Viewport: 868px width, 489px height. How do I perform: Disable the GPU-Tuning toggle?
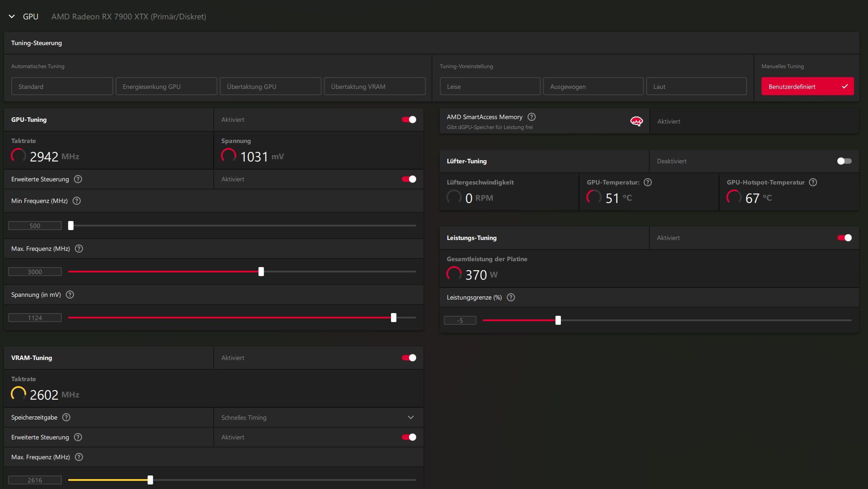pyautogui.click(x=409, y=120)
